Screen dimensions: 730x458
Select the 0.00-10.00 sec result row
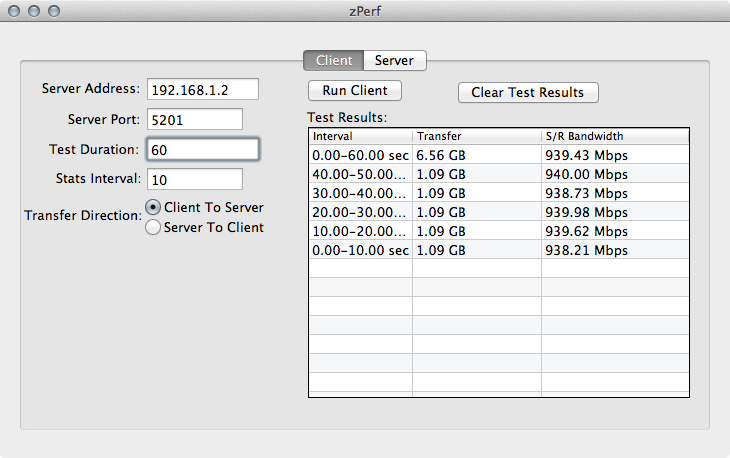[x=498, y=250]
